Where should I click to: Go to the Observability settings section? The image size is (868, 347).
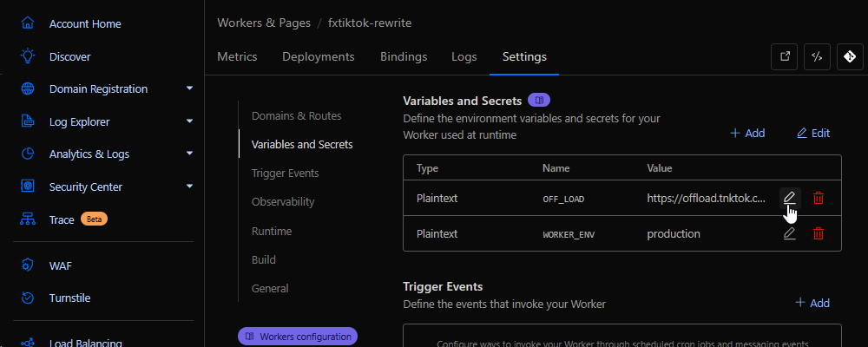[283, 202]
